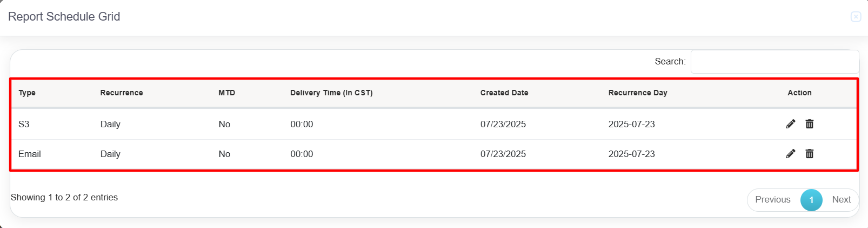Delete the S3 schedule entry
The width and height of the screenshot is (868, 228).
(x=810, y=124)
